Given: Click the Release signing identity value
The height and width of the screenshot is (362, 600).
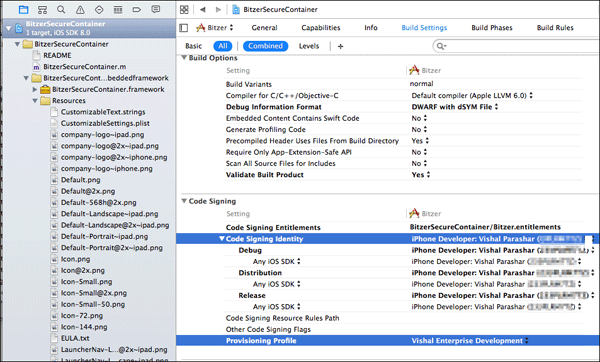Looking at the screenshot, I should [503, 296].
